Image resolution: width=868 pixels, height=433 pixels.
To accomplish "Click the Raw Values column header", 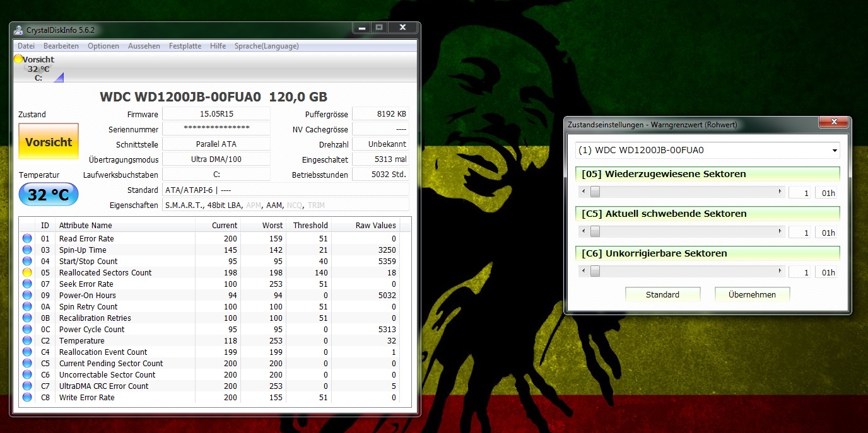I will (x=366, y=225).
